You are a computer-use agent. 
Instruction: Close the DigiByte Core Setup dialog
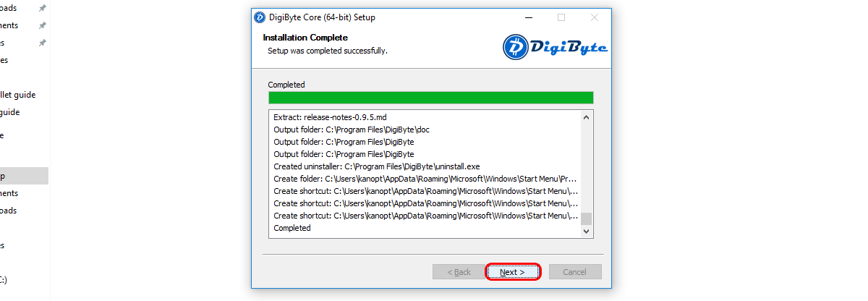click(x=595, y=17)
